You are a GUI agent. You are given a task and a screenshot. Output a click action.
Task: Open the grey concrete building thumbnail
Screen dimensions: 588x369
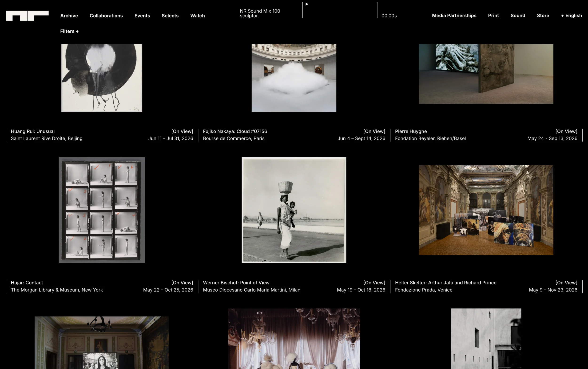click(x=486, y=339)
